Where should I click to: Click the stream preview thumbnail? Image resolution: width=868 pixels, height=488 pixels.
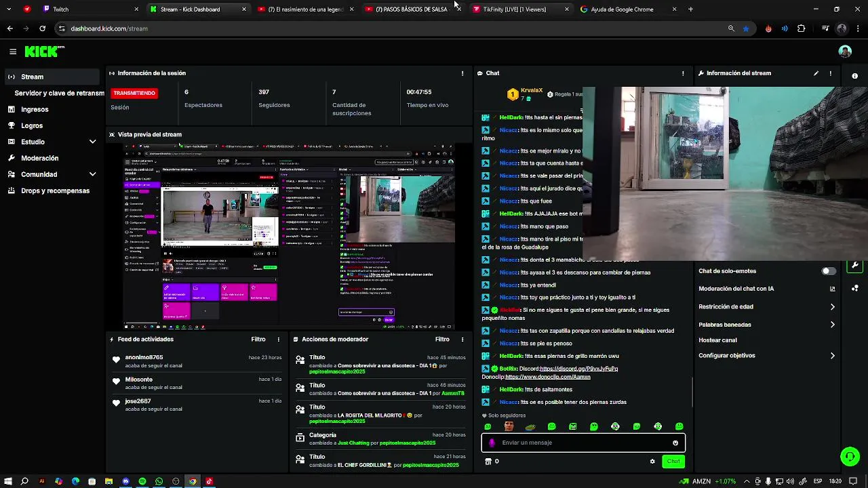click(x=289, y=236)
